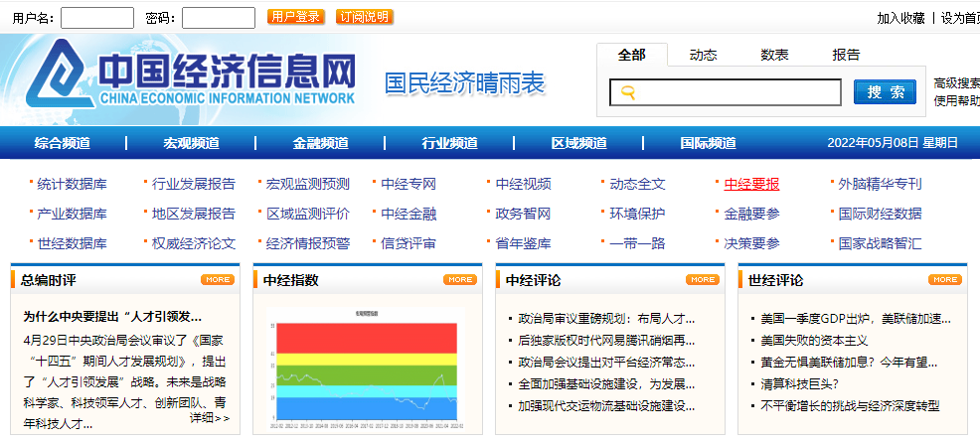Open the 中经金融 link
The width and height of the screenshot is (980, 443).
[x=408, y=214]
